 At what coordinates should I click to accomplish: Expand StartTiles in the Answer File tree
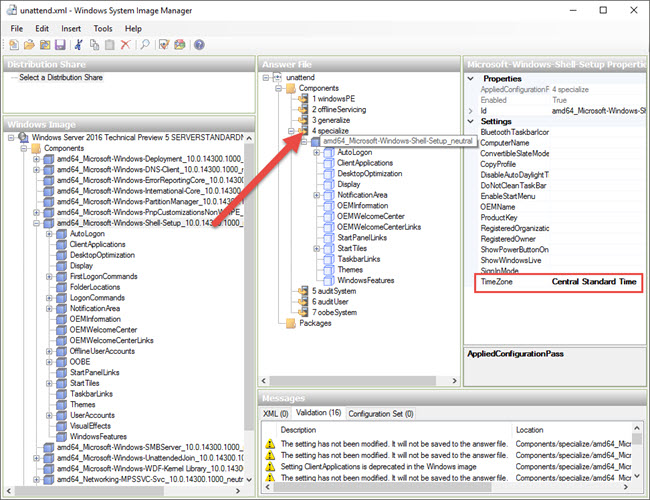pos(317,249)
